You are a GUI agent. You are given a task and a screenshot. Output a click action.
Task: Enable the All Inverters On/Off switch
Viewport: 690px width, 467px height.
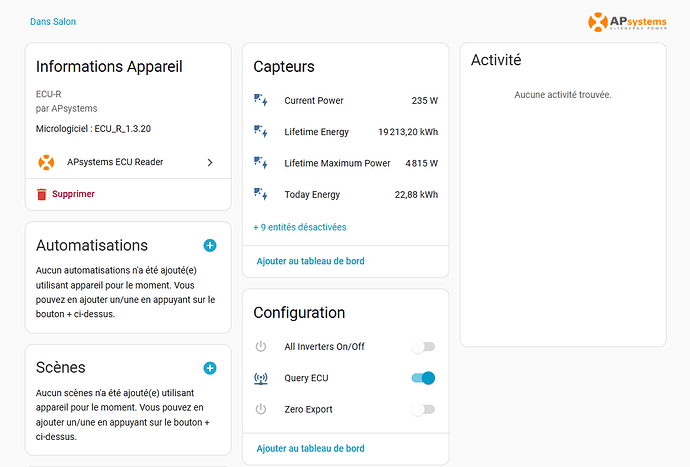coord(423,347)
